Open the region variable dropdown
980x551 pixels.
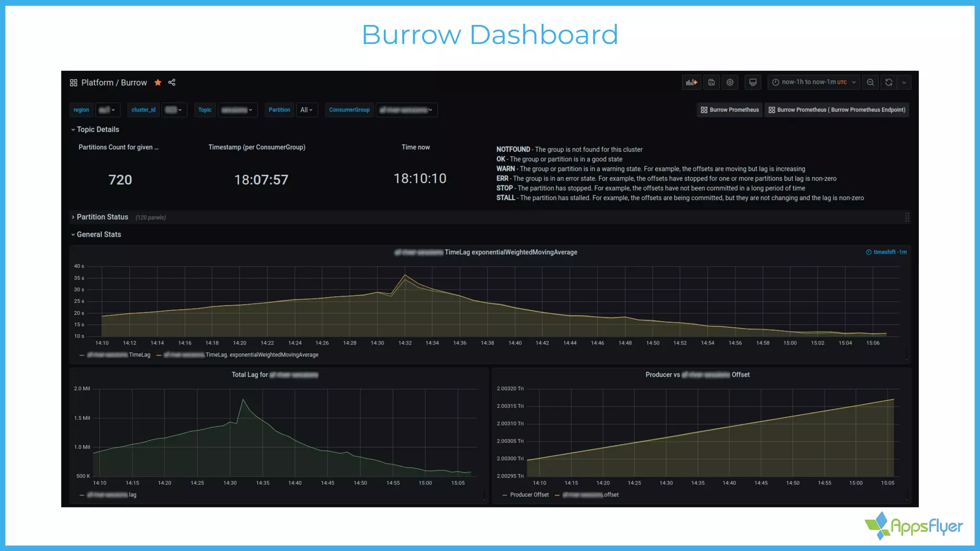click(x=107, y=110)
